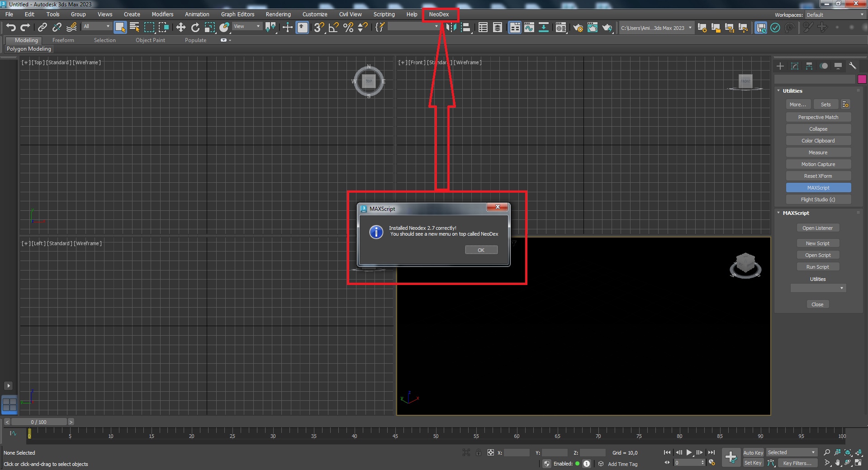Open the Rendered Frame Window icon
The image size is (868, 470).
[593, 28]
